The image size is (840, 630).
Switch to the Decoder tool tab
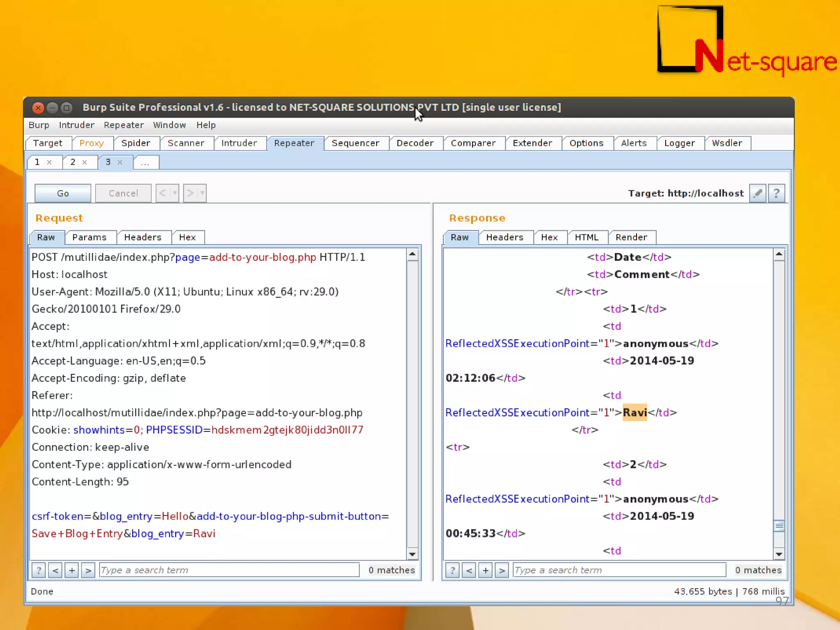pyautogui.click(x=415, y=143)
